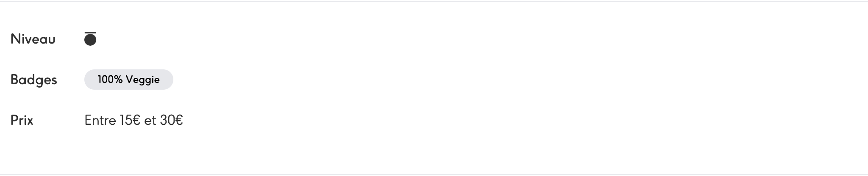Click the "Niveau" label

(x=33, y=39)
